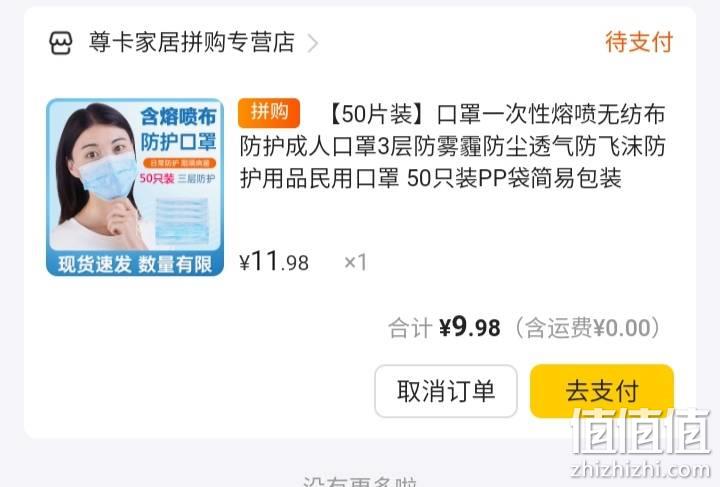Open the 尊卡家居拼购专营店 store page

click(x=191, y=42)
